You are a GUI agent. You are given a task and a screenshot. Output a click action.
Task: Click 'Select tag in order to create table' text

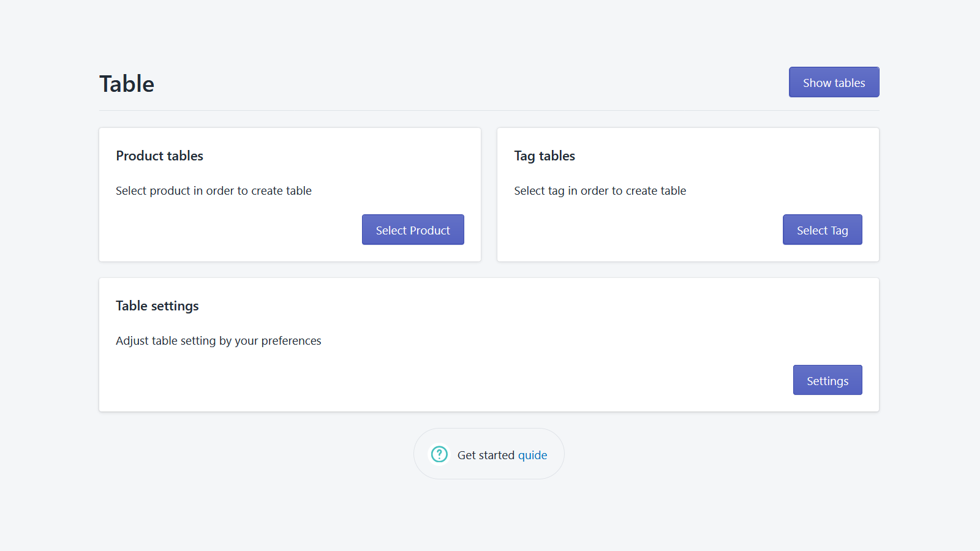point(600,191)
